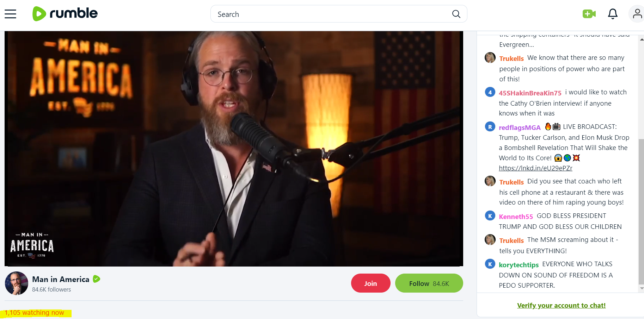Screen dimensions: 644x319
Task: Open the hamburger navigation menu
Action: (x=10, y=14)
